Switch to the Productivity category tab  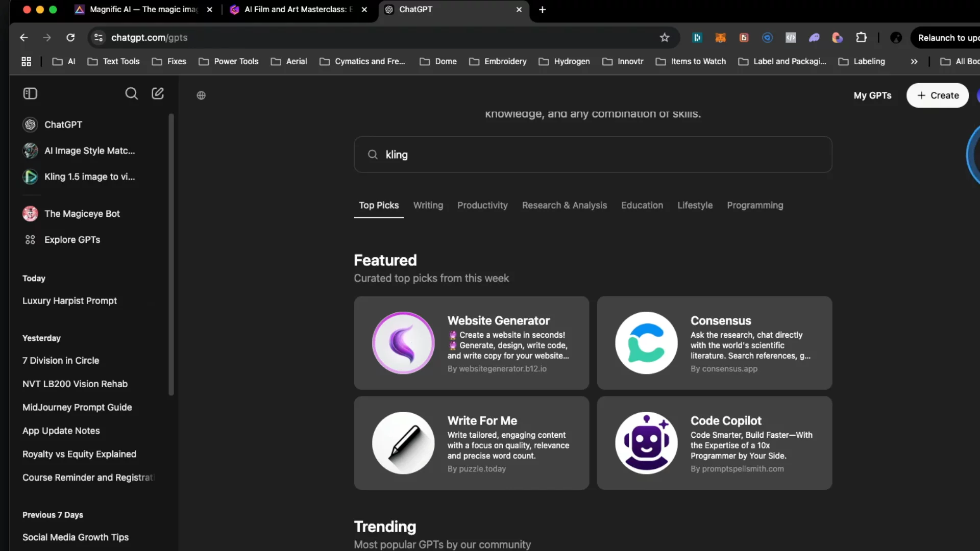pos(482,205)
